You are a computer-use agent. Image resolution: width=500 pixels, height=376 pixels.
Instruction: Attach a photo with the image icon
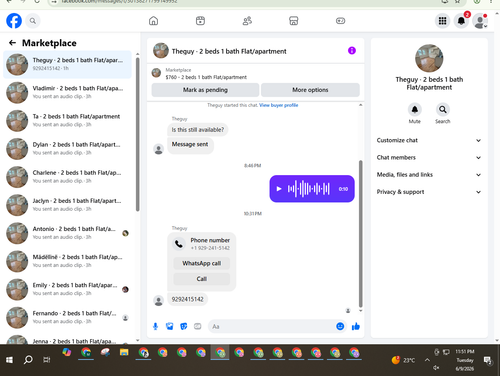click(x=170, y=326)
